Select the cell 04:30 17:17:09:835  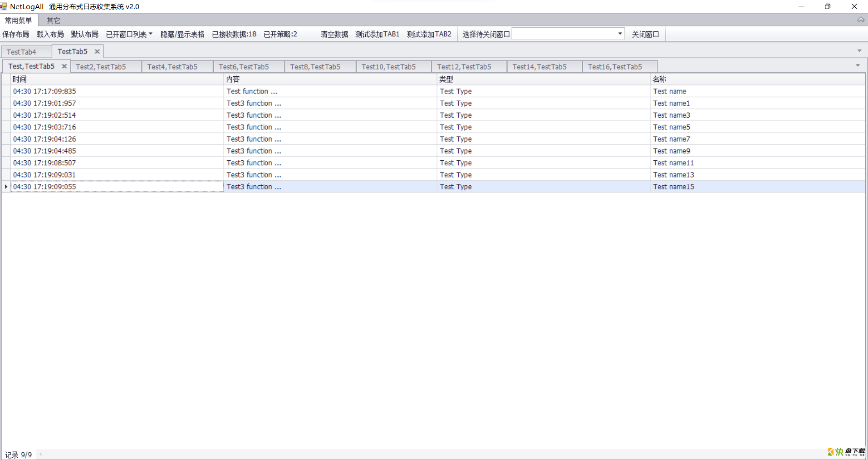point(117,91)
